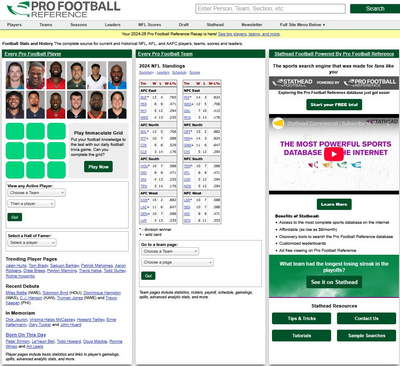Screen dimensions: 400x366
Task: Open the KAN team link in AFC West
Action: point(144,200)
